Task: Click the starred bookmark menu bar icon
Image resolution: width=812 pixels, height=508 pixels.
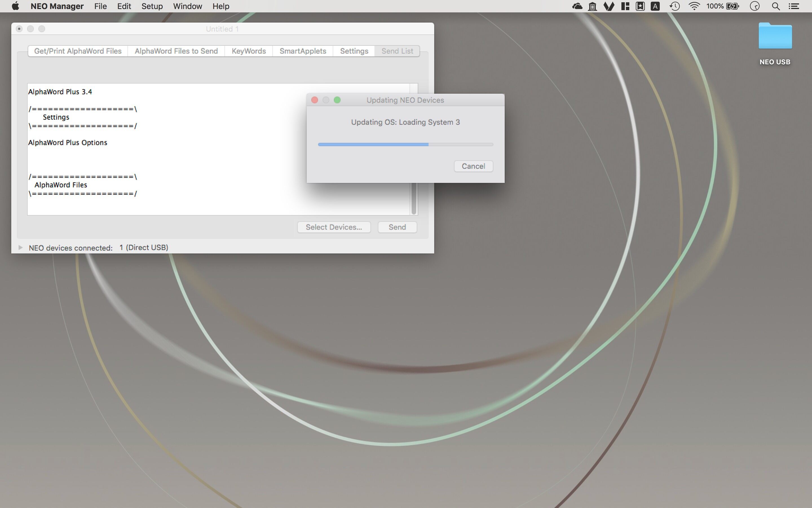Action: click(640, 6)
